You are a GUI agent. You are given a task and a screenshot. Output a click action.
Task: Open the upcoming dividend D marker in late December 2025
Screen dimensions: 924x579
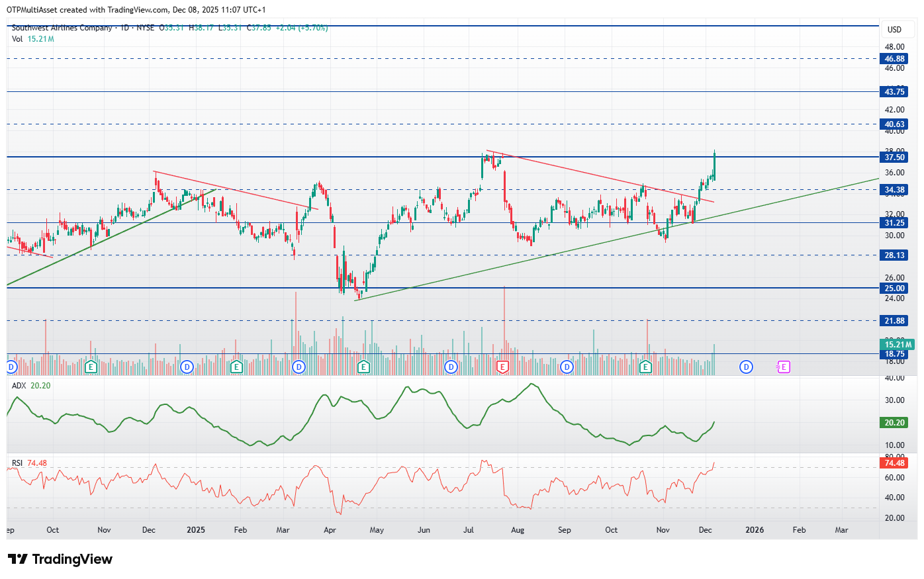(746, 367)
